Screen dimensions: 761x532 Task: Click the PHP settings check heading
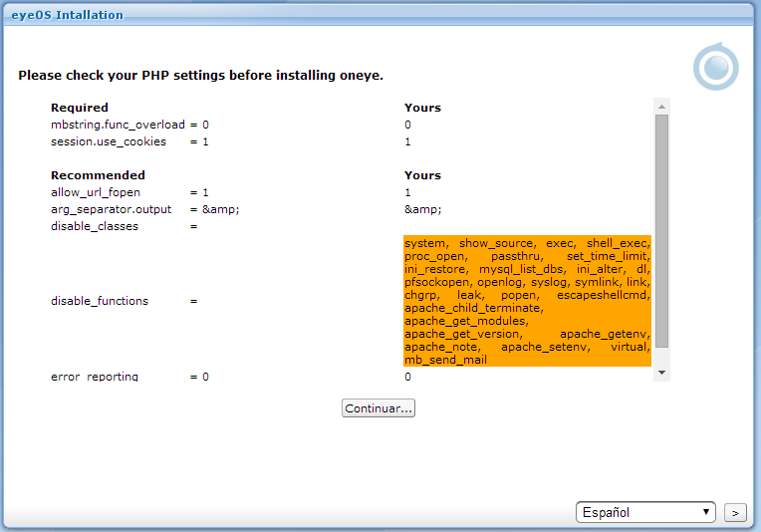click(x=201, y=76)
